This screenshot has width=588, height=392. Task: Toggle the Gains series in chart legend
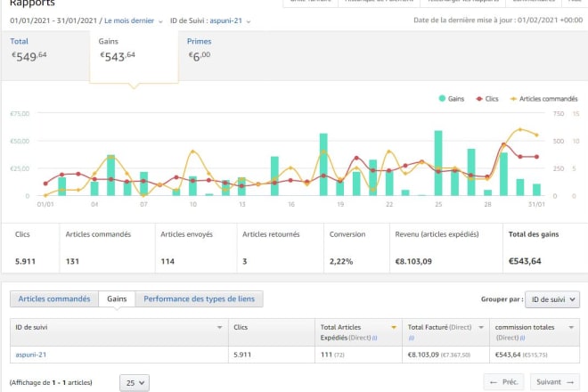click(452, 99)
